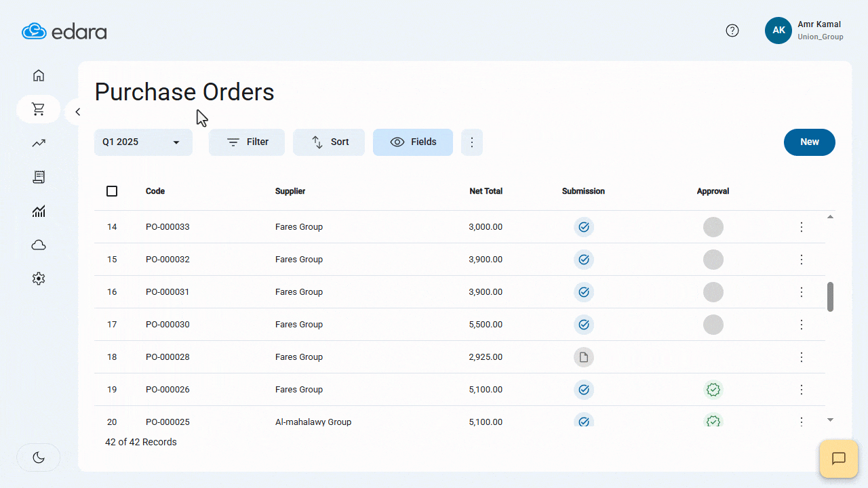Click the edara logo
Screen dimensions: 868x488
tap(64, 31)
